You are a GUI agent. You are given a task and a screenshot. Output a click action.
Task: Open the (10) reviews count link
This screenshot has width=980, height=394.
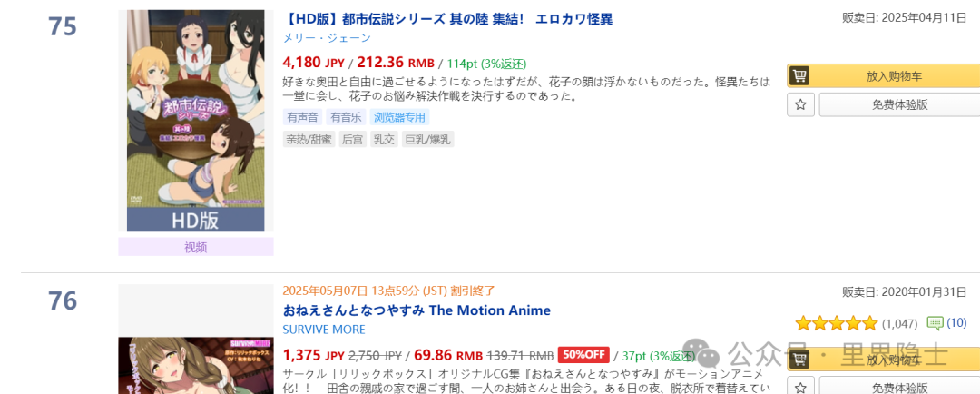point(956,322)
